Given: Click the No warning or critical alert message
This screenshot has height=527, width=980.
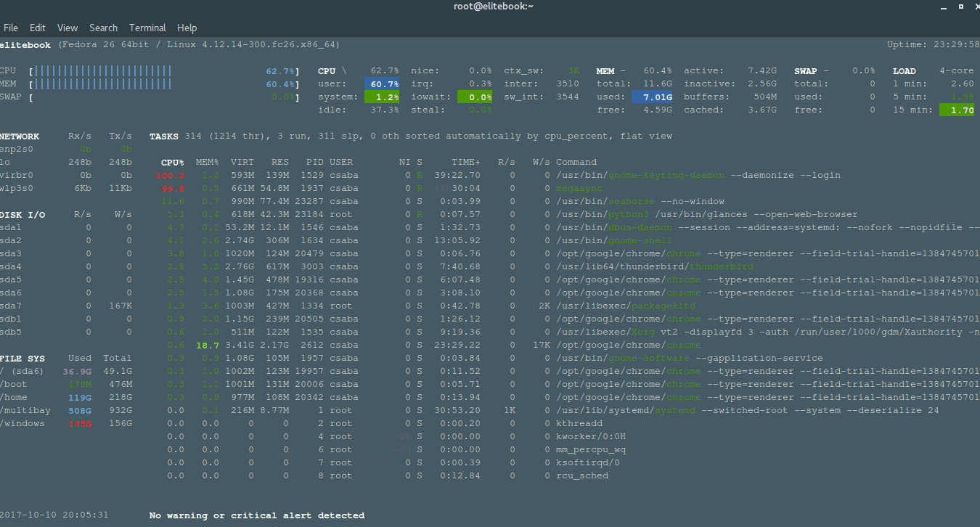Looking at the screenshot, I should coord(257,515).
